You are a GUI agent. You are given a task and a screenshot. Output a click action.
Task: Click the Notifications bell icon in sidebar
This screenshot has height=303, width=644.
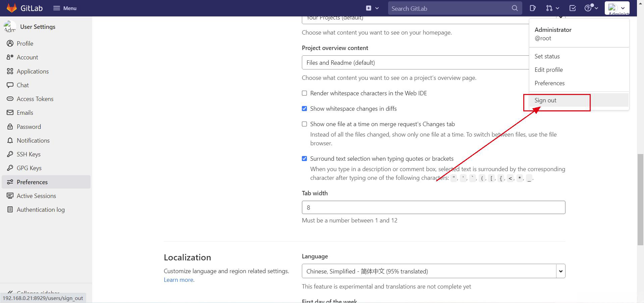(x=10, y=141)
